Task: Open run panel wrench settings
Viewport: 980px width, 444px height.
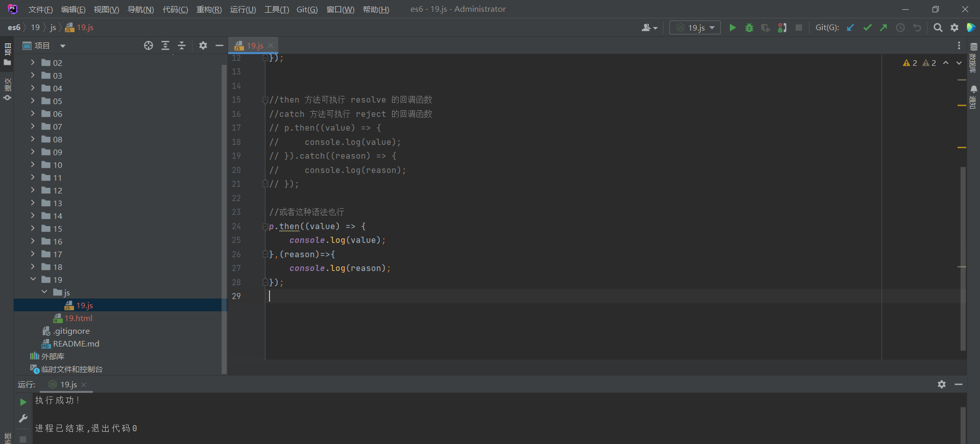Action: 23,418
